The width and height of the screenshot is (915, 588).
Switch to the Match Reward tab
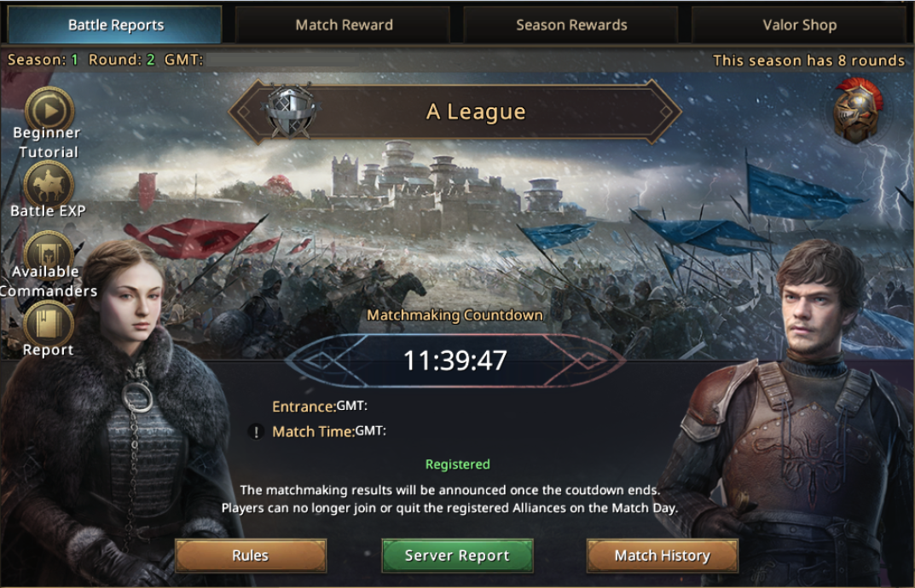tap(344, 25)
